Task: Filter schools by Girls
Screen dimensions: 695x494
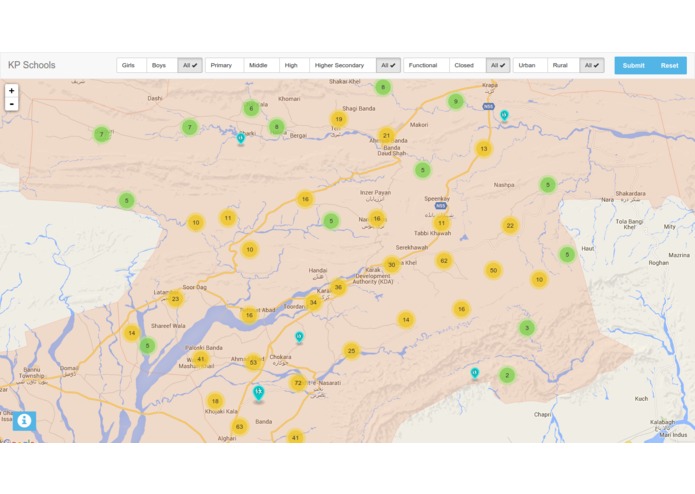Action: click(x=131, y=65)
